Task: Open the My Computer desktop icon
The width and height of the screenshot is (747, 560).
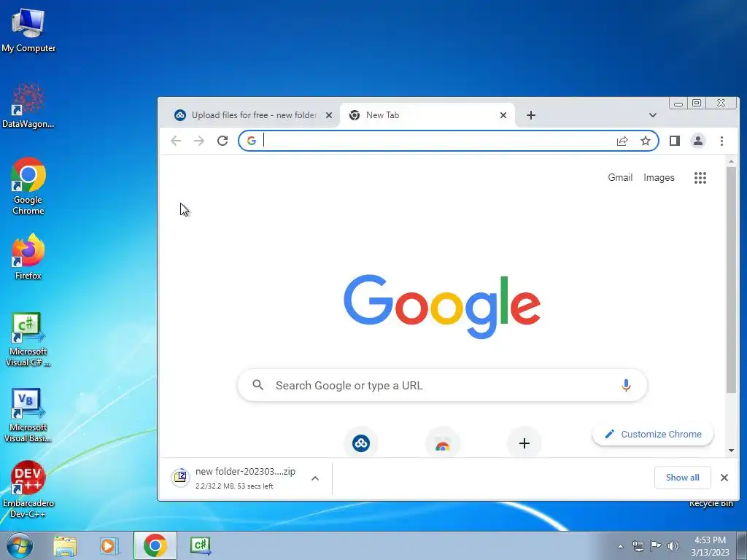Action: [28, 31]
